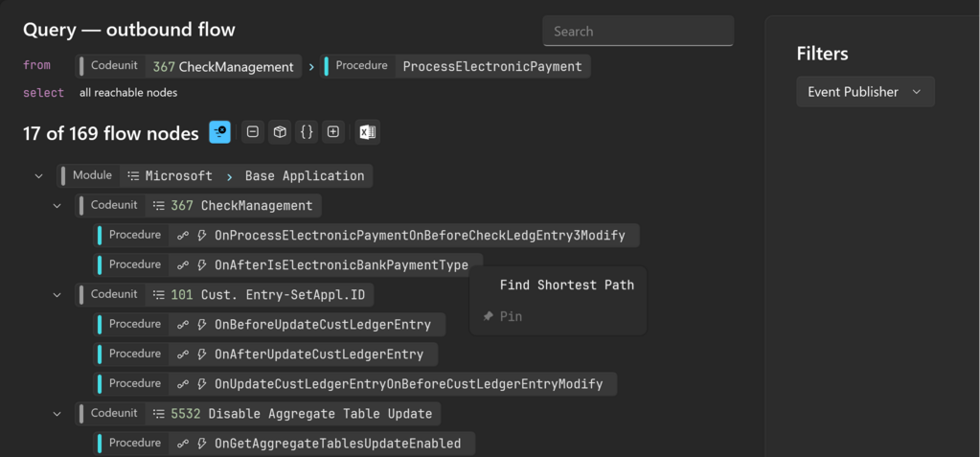This screenshot has width=980, height=457.
Task: Click link icon on OnAfterIsElectronicBankPaymentType row
Action: point(183,265)
